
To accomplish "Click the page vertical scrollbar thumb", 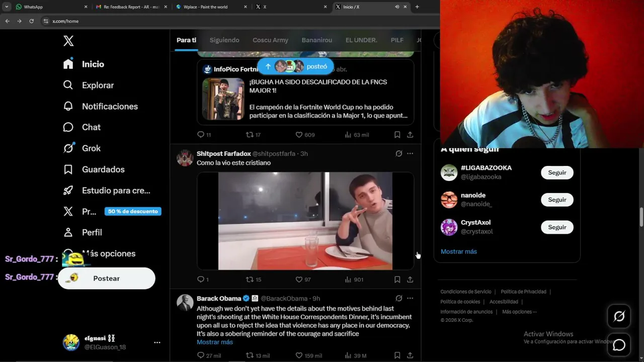I will (641, 218).
